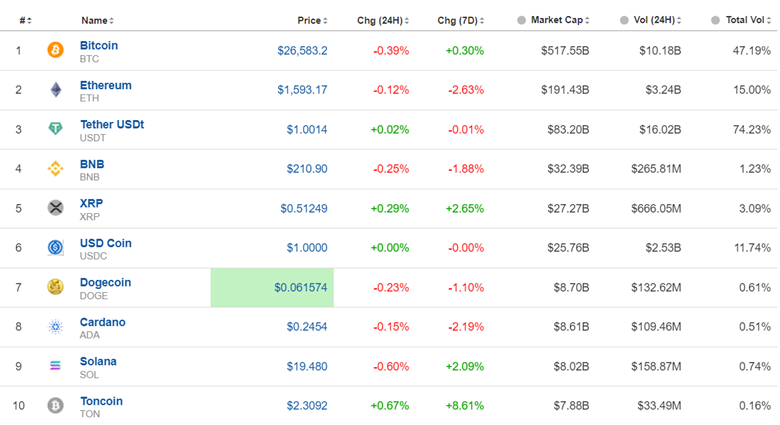The height and width of the screenshot is (425, 780).
Task: Click the Toncoin logo icon
Action: coord(55,406)
